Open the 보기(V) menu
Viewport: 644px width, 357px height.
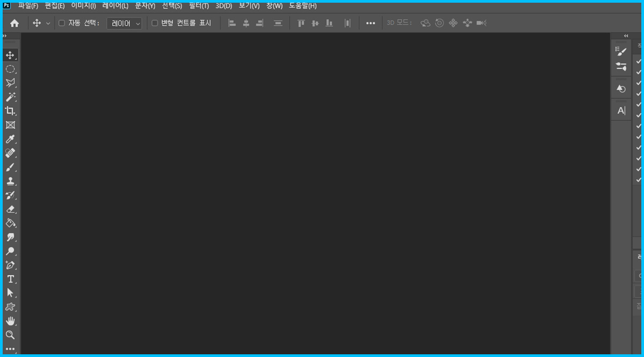pos(249,6)
